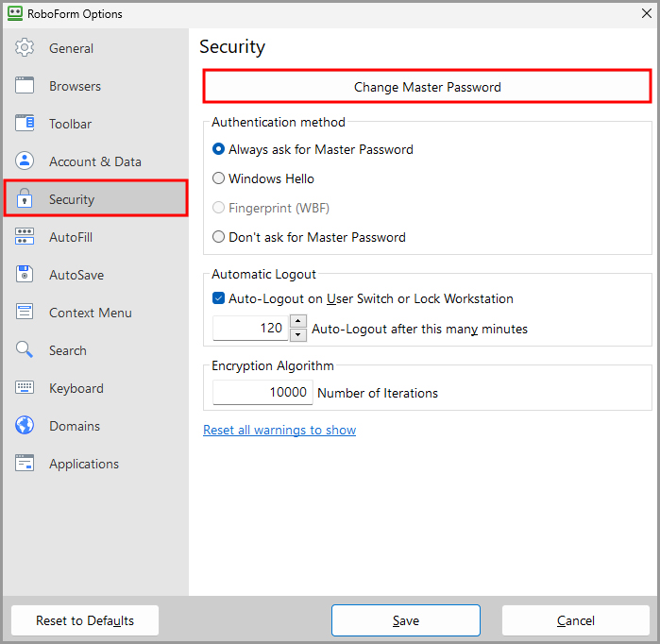Click the Number of Iterations field
The height and width of the screenshot is (644, 660).
(262, 392)
